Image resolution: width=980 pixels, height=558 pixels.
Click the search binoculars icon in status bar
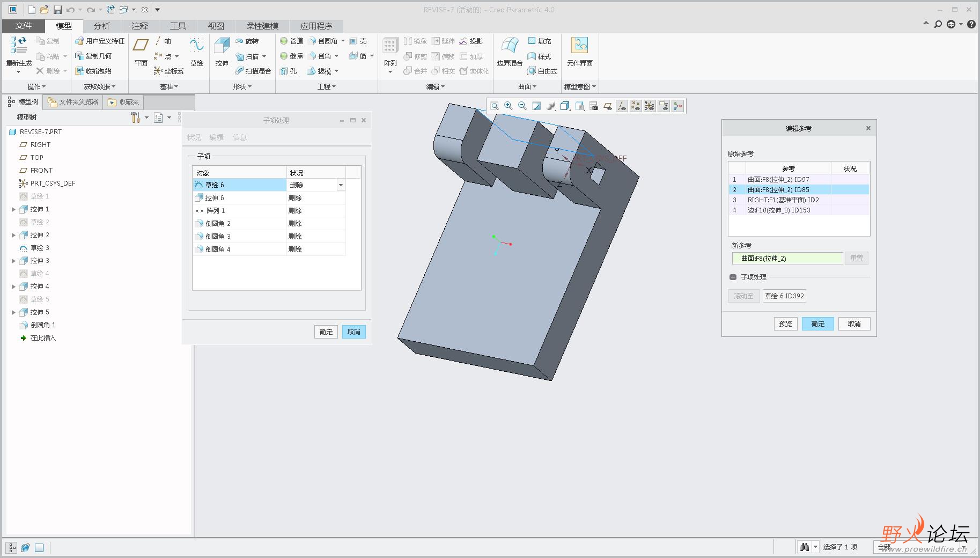click(x=805, y=547)
